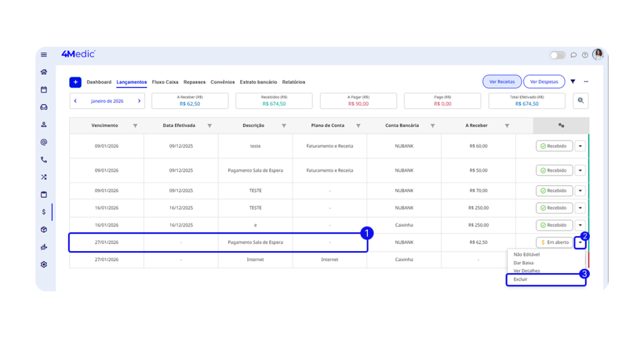Click the Em aberto status button

[554, 242]
